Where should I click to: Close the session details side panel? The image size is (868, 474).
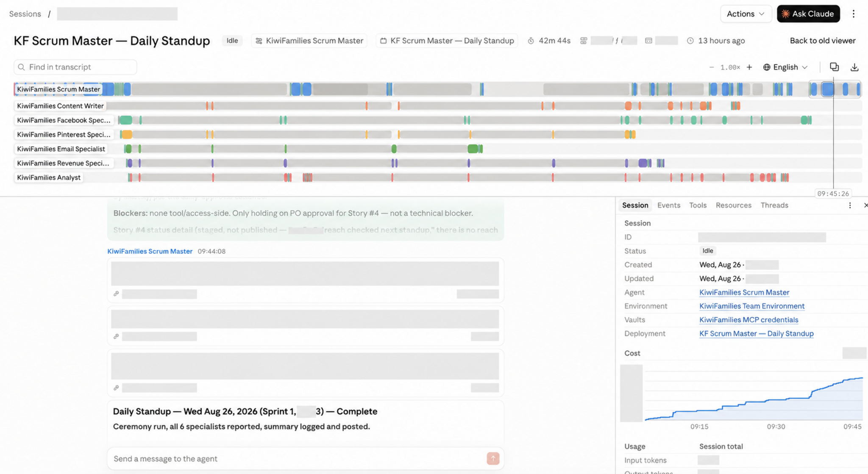(865, 205)
